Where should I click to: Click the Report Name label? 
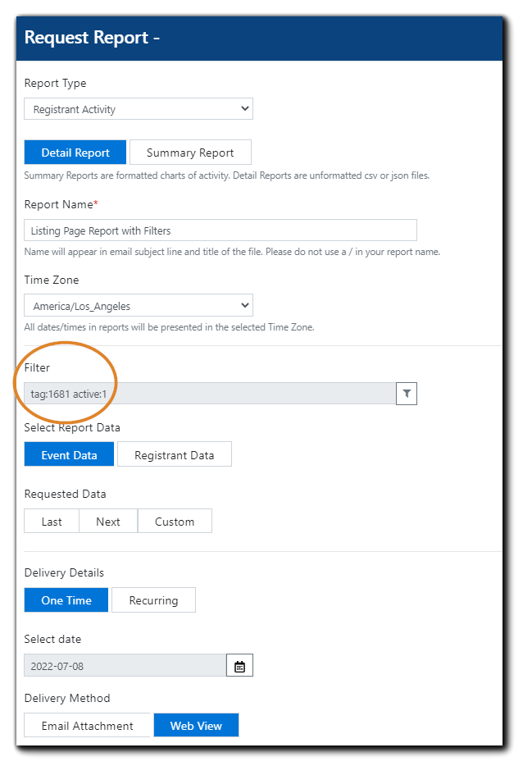[61, 204]
